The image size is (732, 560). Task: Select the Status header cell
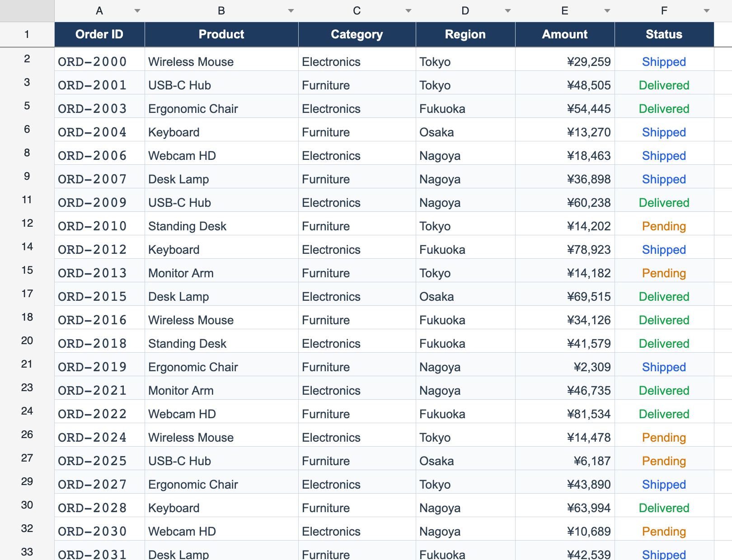pos(664,34)
